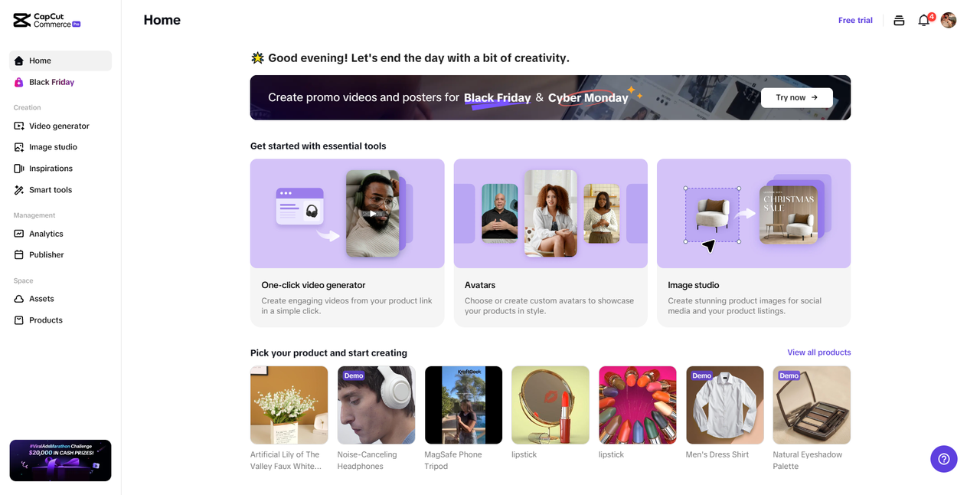The height and width of the screenshot is (495, 980).
Task: Open Assets in the Space section
Action: point(41,299)
